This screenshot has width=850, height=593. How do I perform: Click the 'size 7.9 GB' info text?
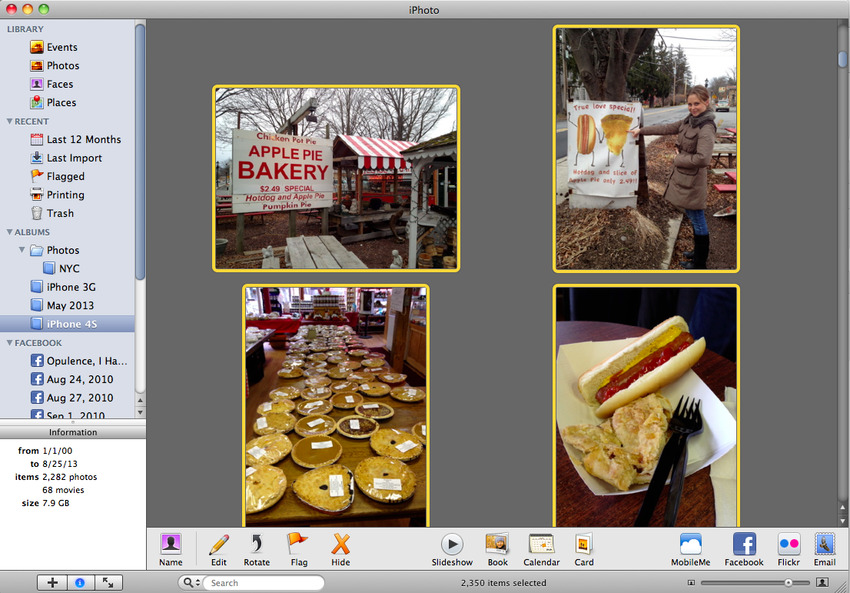[46, 503]
